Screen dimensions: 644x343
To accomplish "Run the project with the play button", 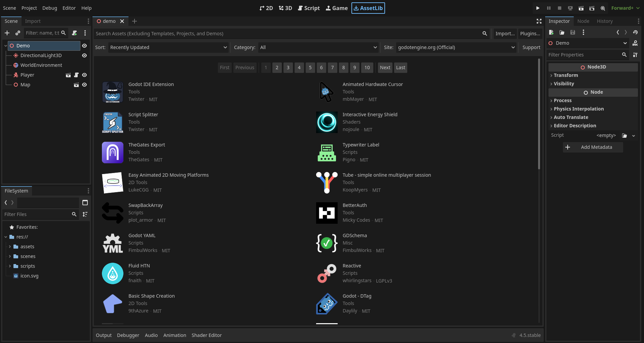I will [x=538, y=8].
